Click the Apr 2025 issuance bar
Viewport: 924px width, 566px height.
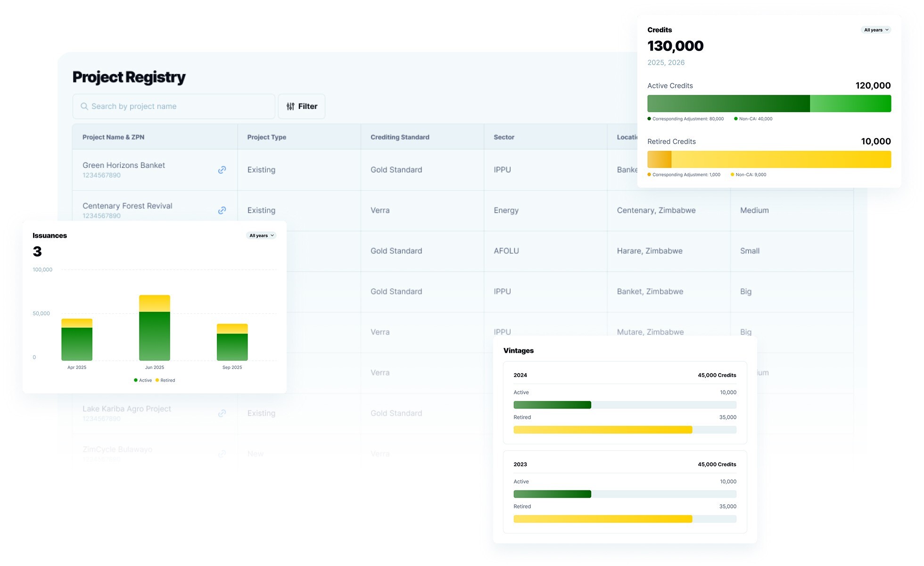coord(77,340)
